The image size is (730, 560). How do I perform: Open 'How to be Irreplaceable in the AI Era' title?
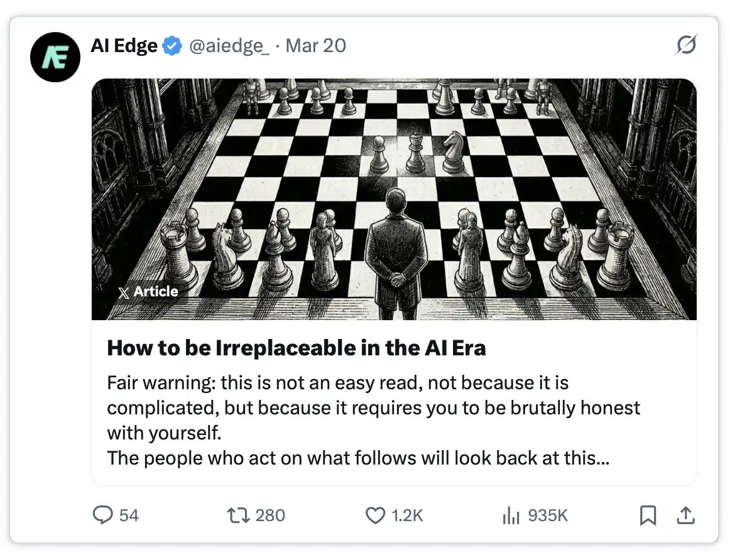297,348
